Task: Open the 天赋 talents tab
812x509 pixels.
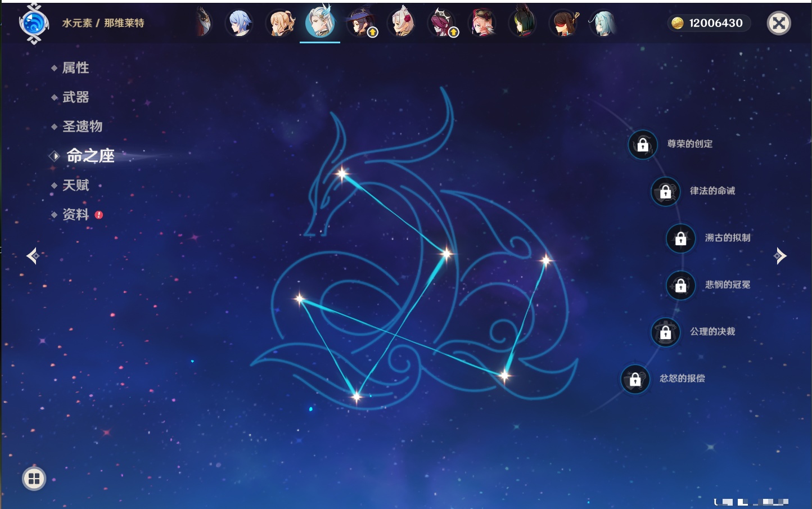Action: tap(75, 185)
